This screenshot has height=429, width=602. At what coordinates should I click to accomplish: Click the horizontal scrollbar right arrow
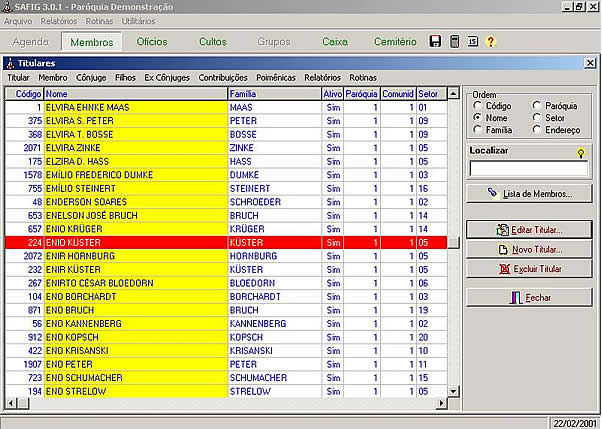click(442, 403)
